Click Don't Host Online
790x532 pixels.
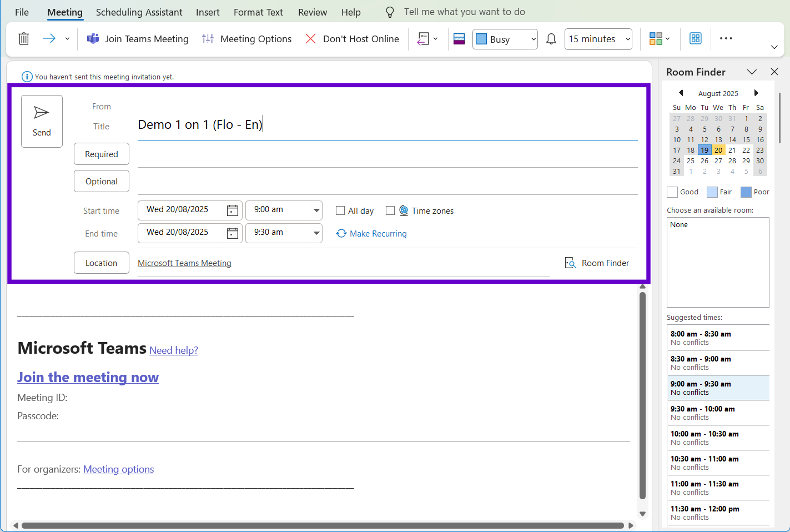coord(352,39)
